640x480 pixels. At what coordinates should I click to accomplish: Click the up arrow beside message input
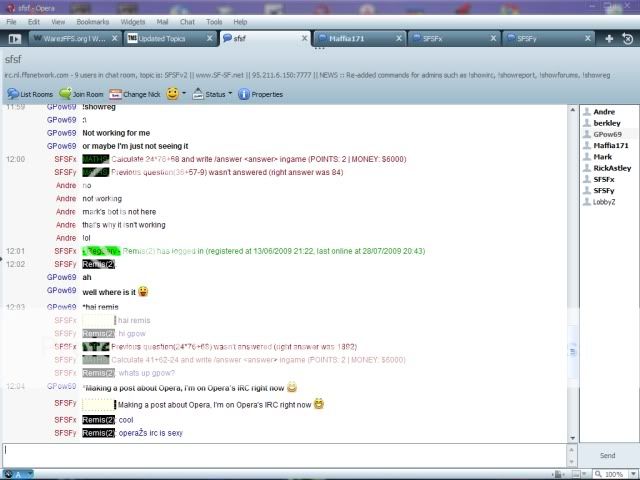571,450
